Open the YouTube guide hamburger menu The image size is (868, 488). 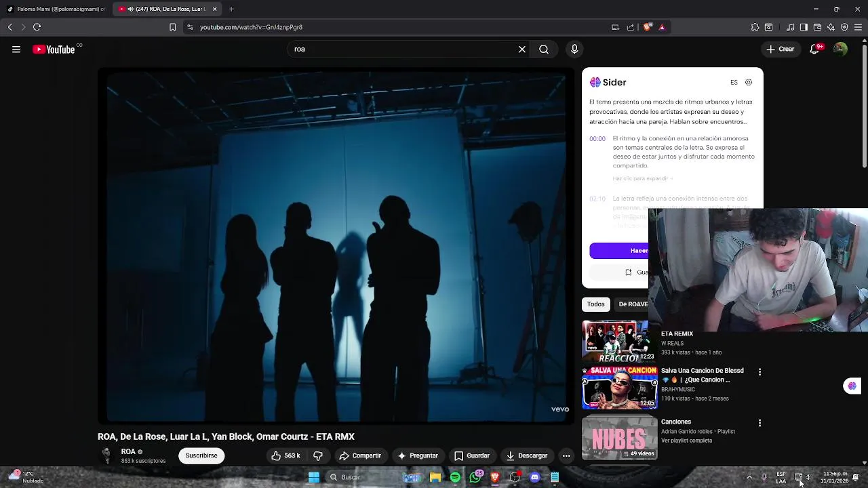click(16, 49)
